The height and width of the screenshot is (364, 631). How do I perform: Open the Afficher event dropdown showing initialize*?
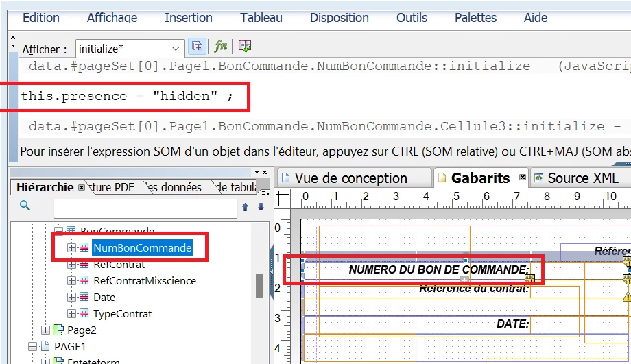click(130, 49)
